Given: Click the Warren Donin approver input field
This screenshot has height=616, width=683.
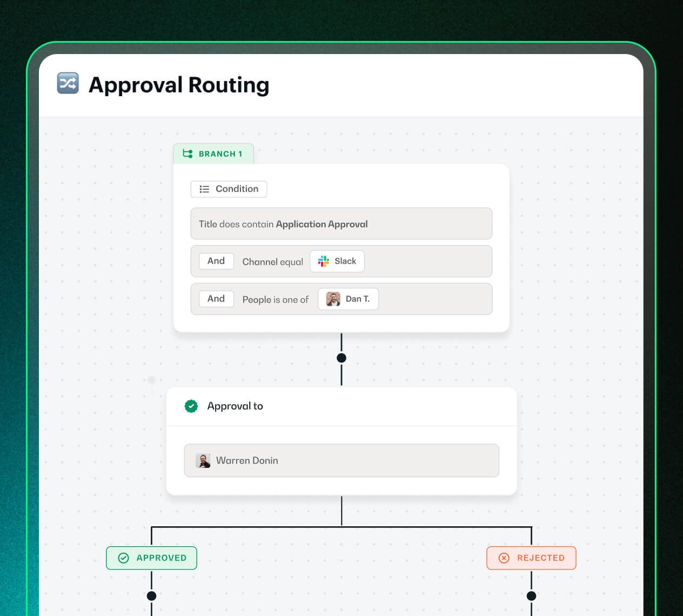Looking at the screenshot, I should 341,460.
